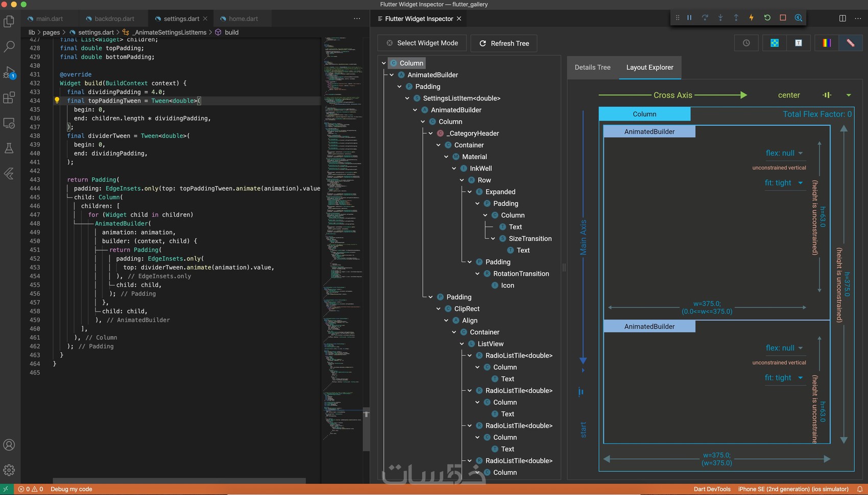868x495 pixels.
Task: Collapse the SizeTransition tree node
Action: coord(493,239)
